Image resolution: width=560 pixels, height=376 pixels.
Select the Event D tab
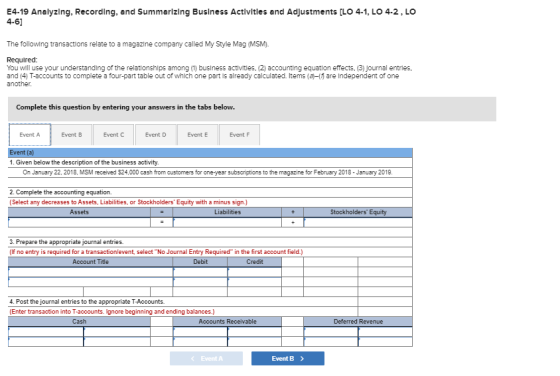click(156, 135)
